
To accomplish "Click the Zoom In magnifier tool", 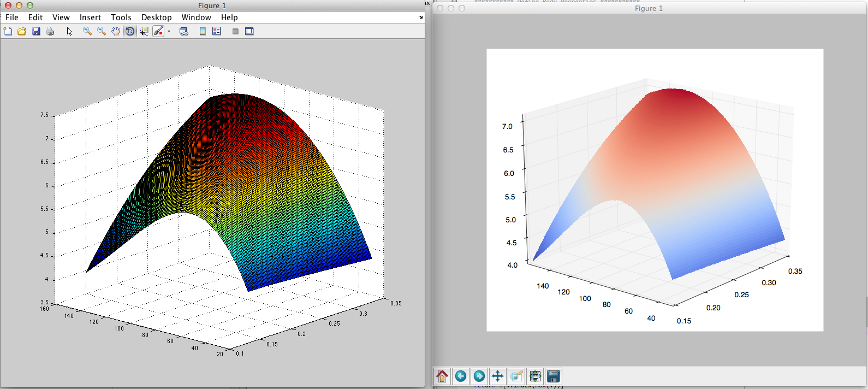I will (87, 32).
